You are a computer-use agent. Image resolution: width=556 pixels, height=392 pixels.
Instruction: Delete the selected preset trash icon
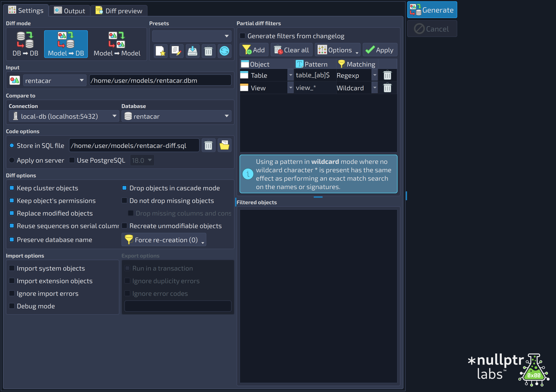208,51
